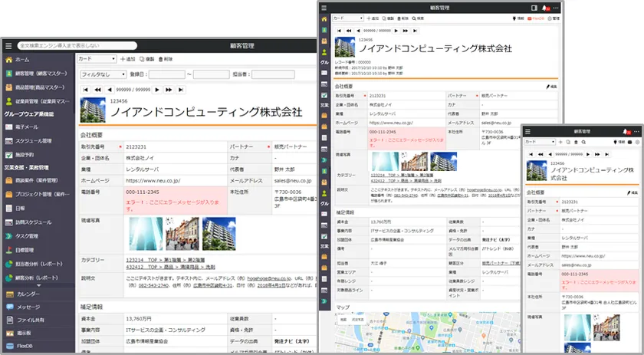Open FlexDB in the bottom sidebar
This screenshot has height=355, width=644.
(25, 345)
